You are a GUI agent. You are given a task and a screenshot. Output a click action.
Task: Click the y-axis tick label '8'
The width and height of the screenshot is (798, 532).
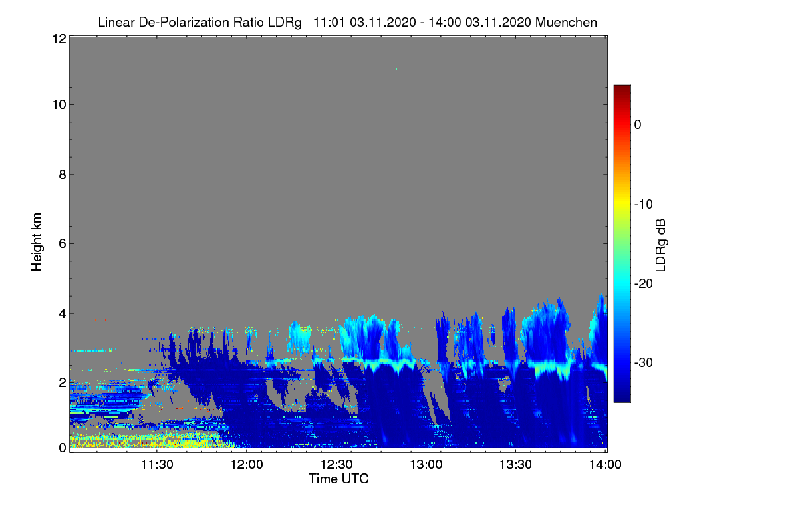pyautogui.click(x=63, y=175)
